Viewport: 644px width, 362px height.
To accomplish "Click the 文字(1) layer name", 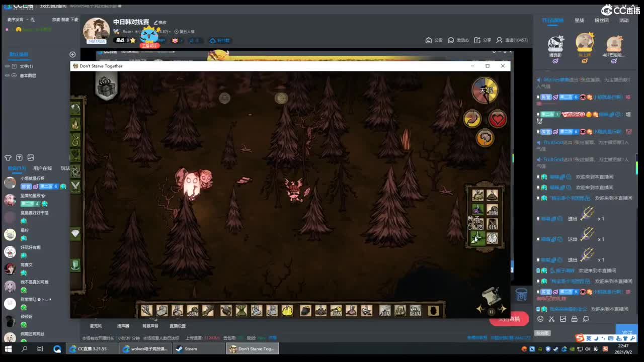I will (x=26, y=66).
